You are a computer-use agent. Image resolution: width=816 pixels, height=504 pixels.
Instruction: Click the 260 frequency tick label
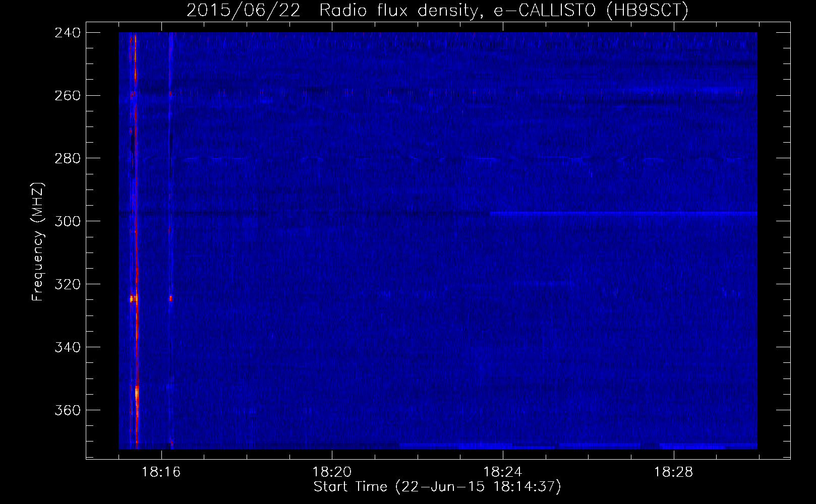pyautogui.click(x=68, y=96)
